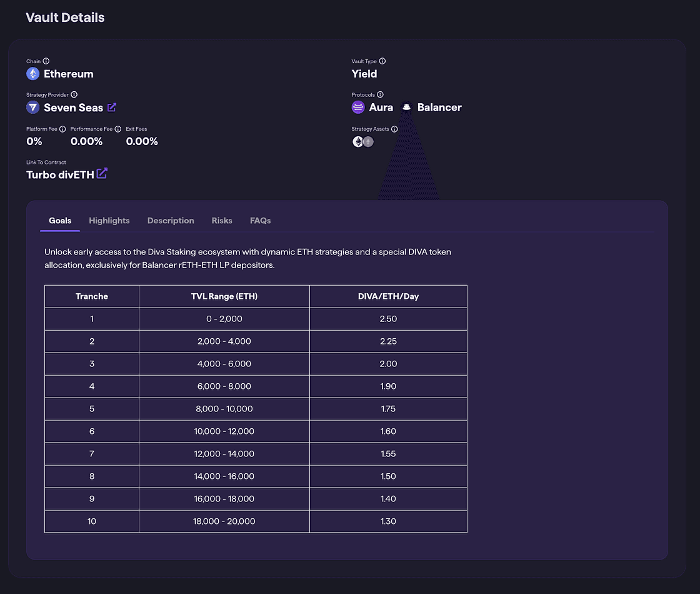Click the Yield vault type value
The width and height of the screenshot is (700, 594).
click(x=364, y=74)
